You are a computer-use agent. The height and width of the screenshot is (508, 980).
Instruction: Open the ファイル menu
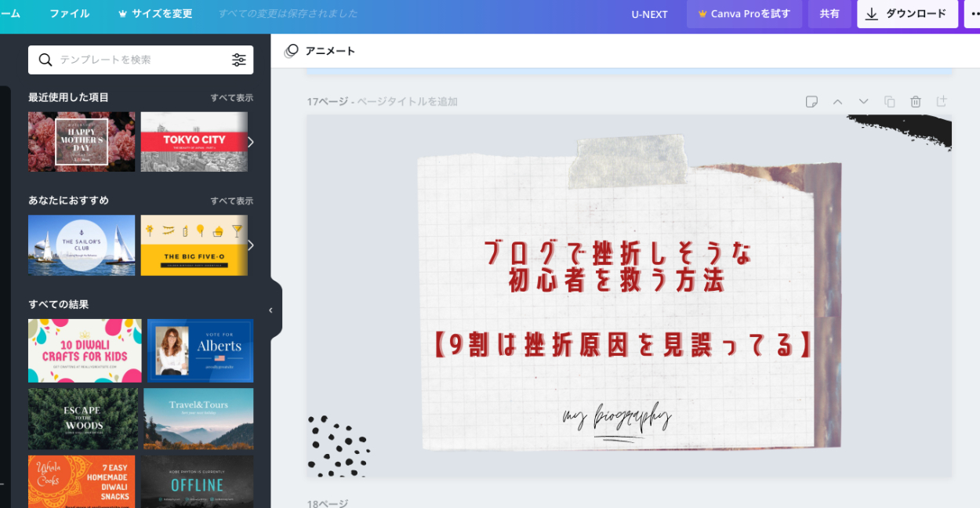click(70, 14)
